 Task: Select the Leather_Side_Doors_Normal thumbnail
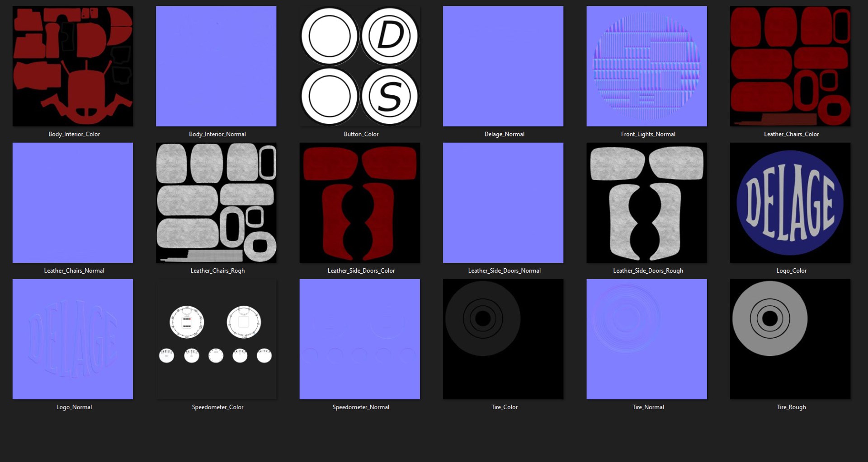click(503, 203)
